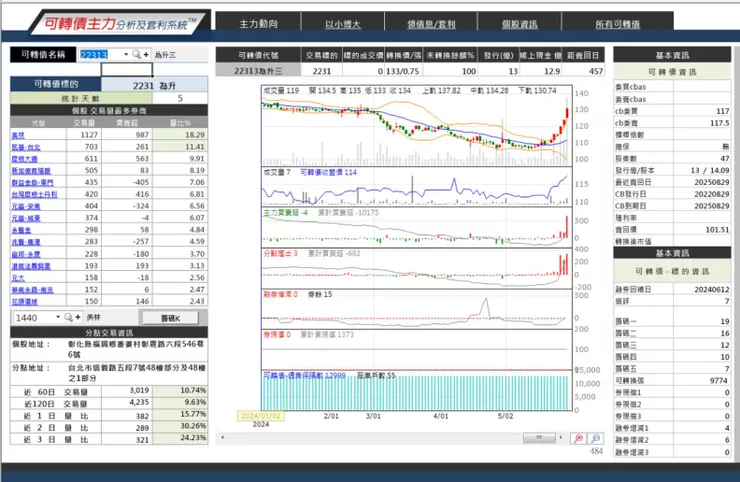Click the 近120日 percentage 9.63%
740x482 pixels.
[180, 403]
